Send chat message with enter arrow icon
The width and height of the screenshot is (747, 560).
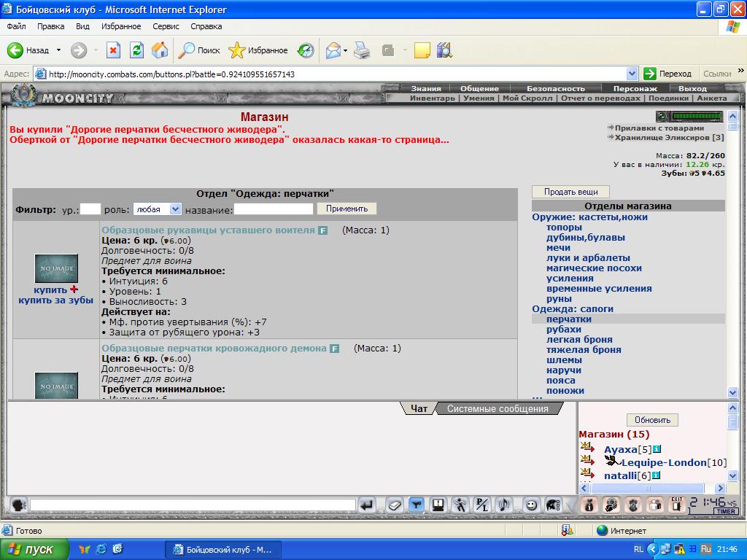(x=366, y=505)
